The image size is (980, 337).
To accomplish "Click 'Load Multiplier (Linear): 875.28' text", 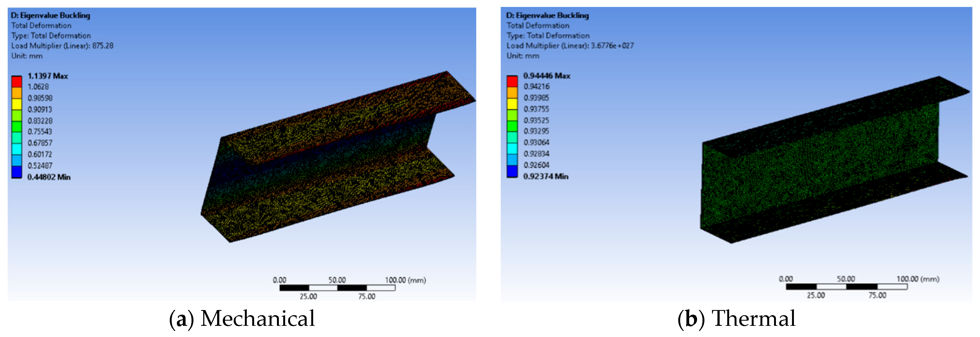I will 62,46.
